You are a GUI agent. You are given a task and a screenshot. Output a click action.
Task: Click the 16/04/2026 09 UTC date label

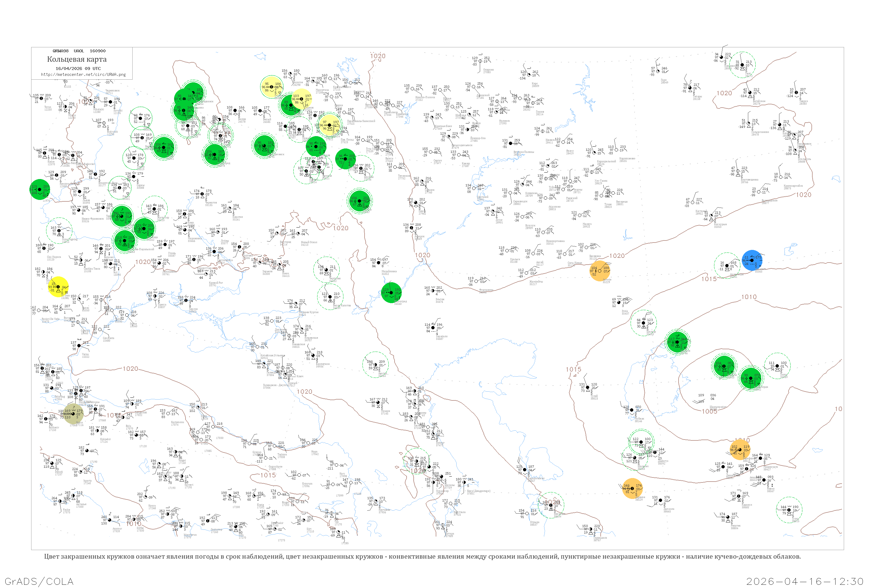coord(78,68)
